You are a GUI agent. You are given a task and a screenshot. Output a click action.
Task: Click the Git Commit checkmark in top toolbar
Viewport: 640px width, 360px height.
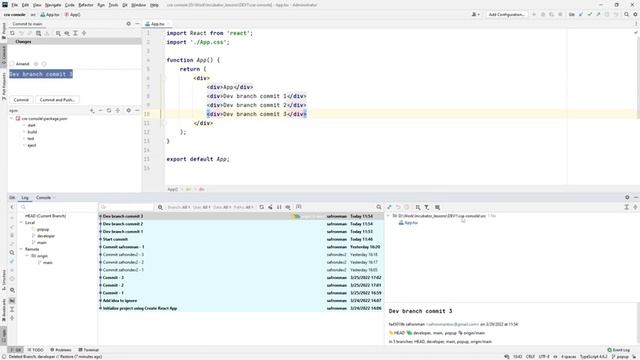point(590,14)
